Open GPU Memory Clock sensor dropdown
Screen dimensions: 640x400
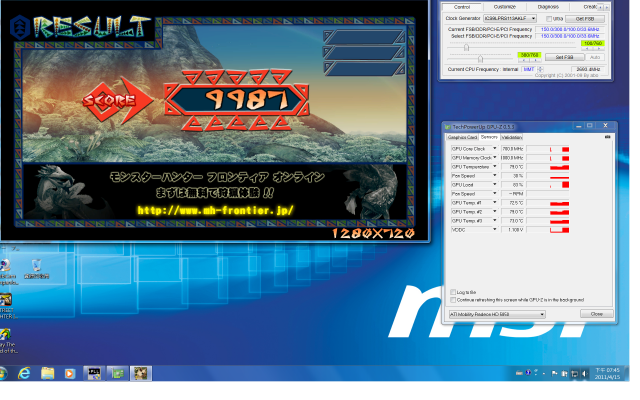pyautogui.click(x=495, y=158)
